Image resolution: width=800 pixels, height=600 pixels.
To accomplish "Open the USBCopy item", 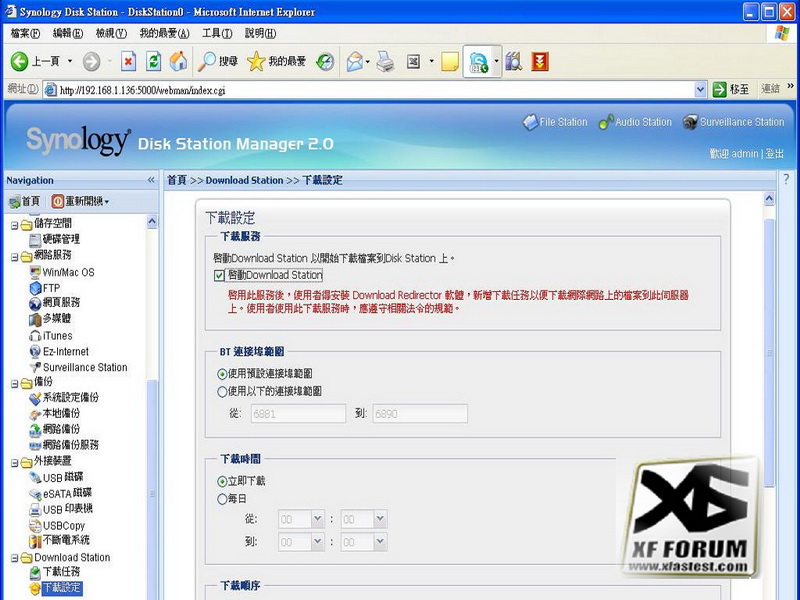I will 57,525.
